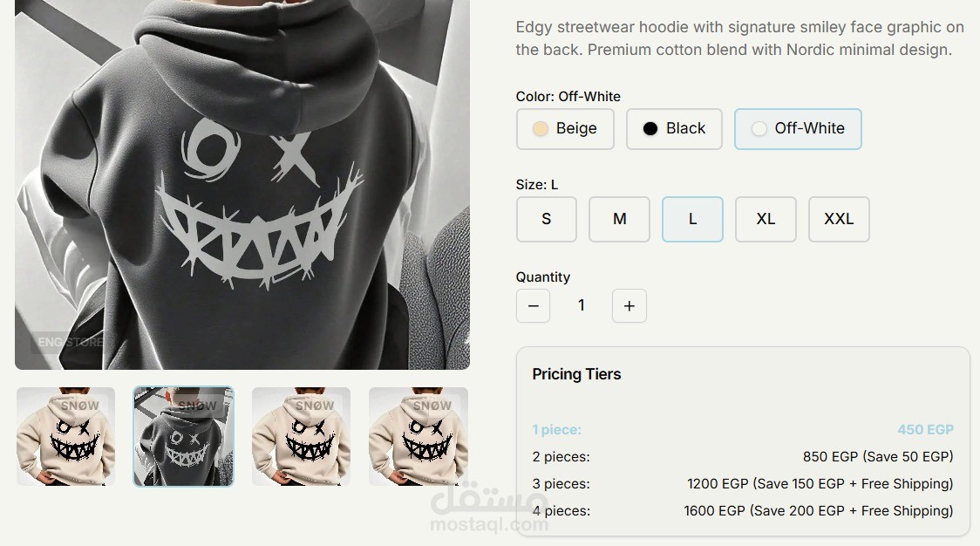980x546 pixels.
Task: Click the beige color swatch circle
Action: [x=540, y=129]
